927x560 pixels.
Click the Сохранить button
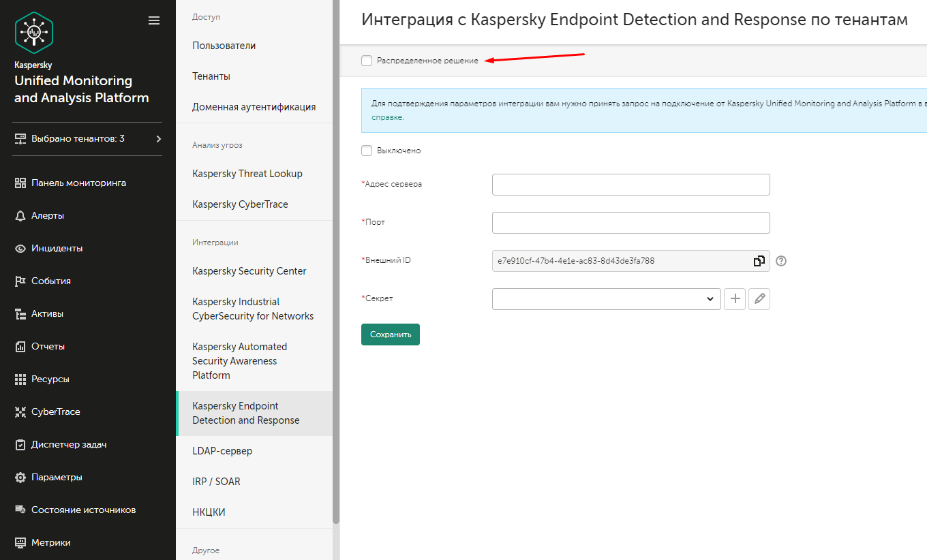click(x=391, y=335)
